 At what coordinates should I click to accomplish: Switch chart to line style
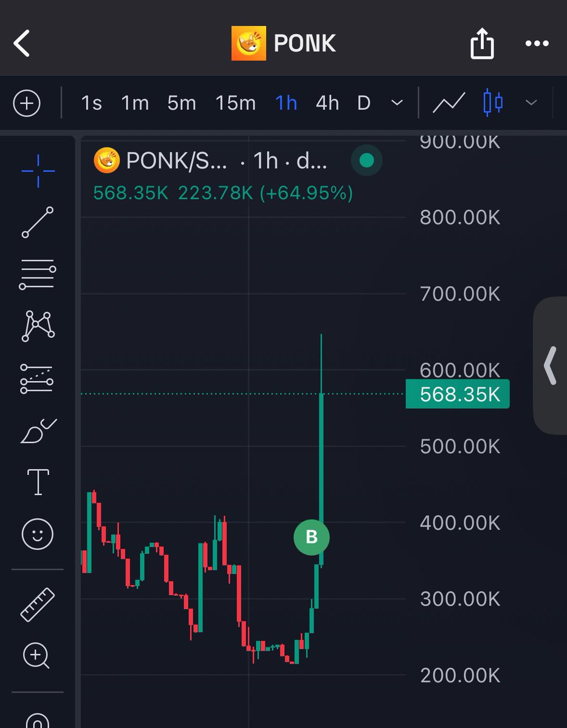coord(448,103)
